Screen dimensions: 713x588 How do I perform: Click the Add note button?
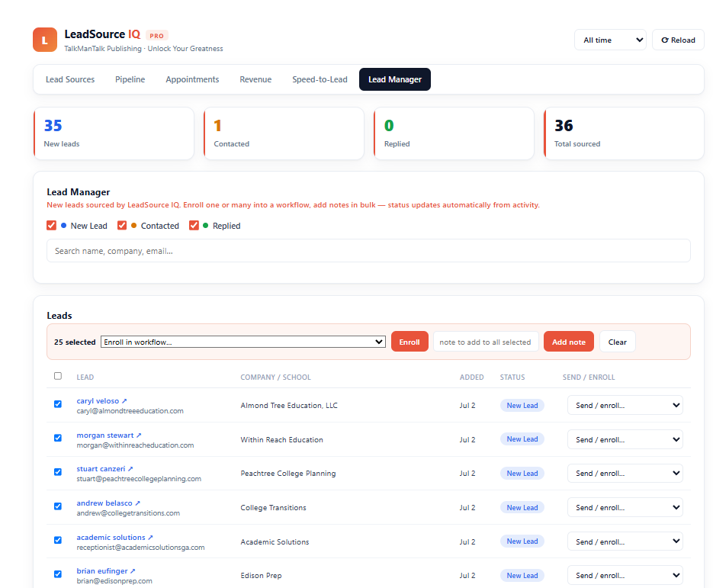568,342
